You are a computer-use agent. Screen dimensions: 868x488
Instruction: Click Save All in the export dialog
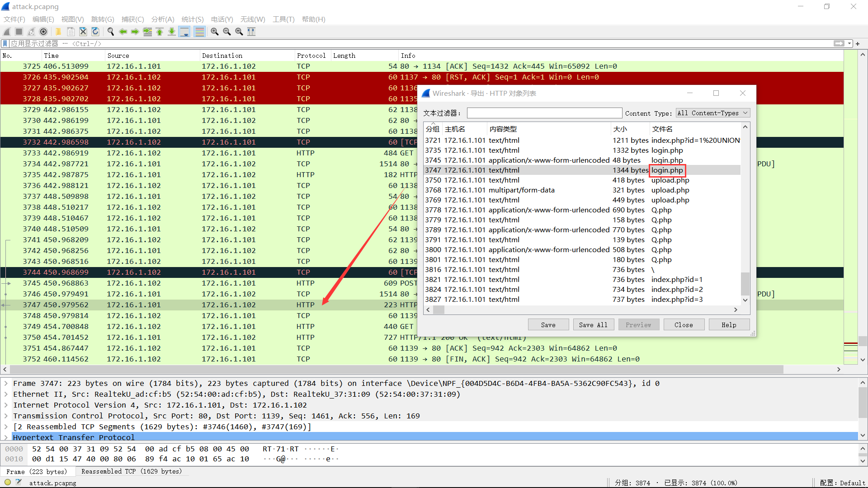[594, 325]
